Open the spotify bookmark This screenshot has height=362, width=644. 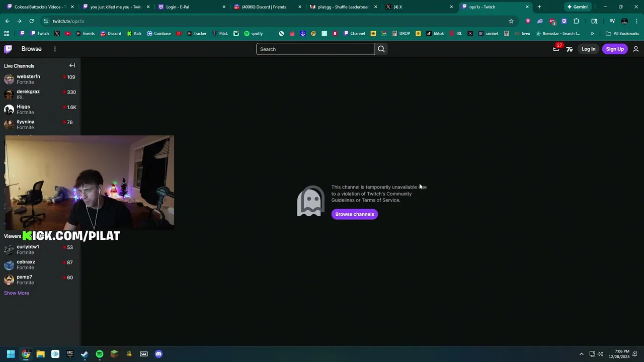pyautogui.click(x=254, y=33)
